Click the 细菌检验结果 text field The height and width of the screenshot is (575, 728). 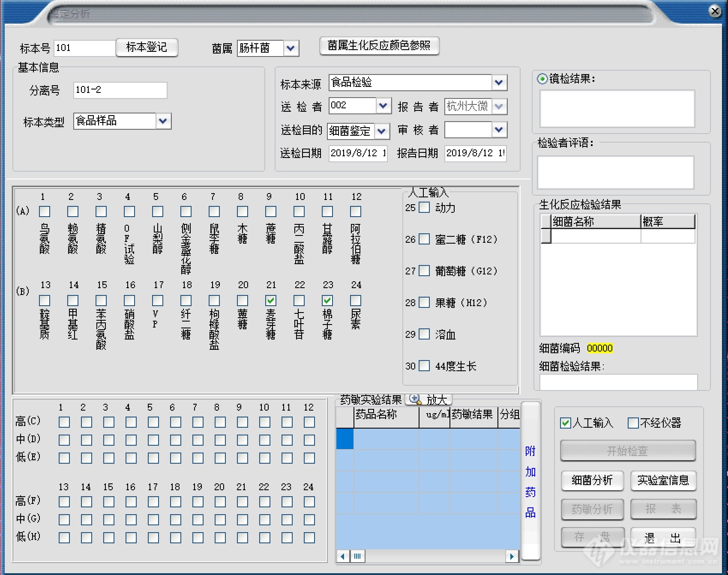tap(618, 382)
